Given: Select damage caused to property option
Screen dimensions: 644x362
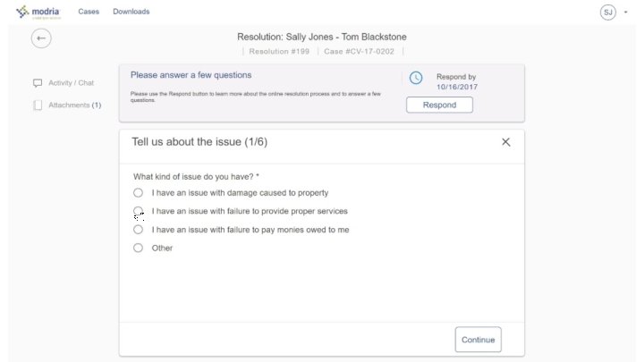Looking at the screenshot, I should (x=138, y=192).
